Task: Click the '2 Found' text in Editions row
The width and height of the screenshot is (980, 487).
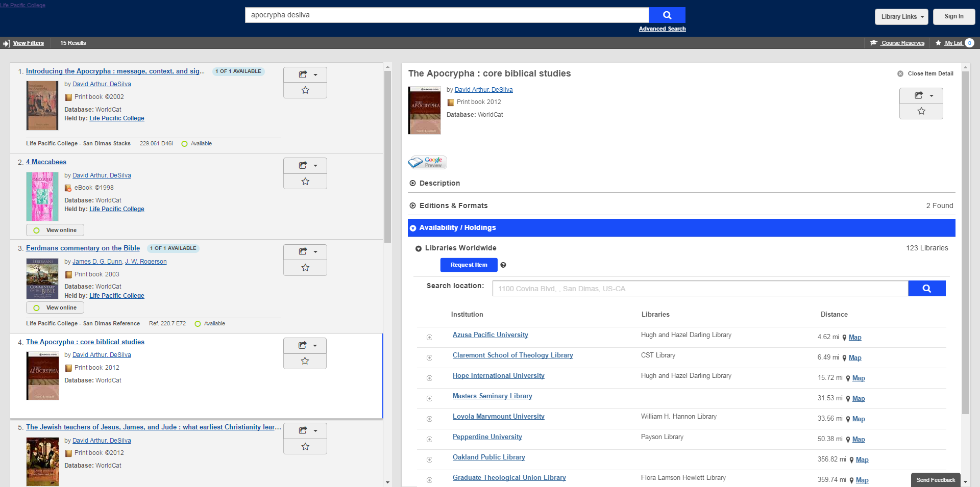Action: point(940,206)
